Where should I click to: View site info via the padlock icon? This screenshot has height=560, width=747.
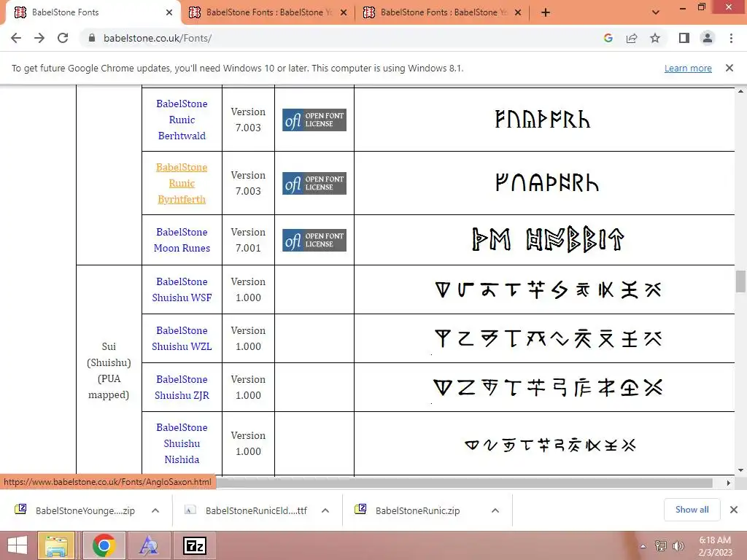coord(92,38)
